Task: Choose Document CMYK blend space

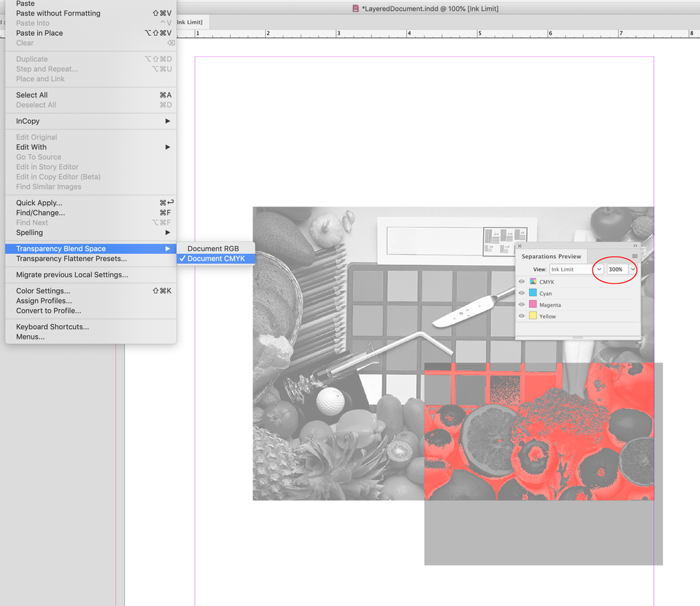Action: coord(215,259)
